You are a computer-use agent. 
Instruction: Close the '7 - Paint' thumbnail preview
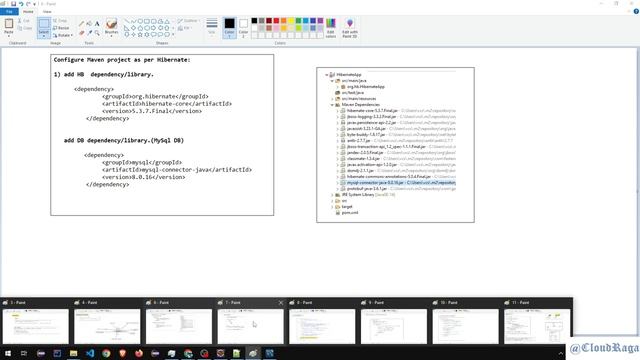point(280,302)
